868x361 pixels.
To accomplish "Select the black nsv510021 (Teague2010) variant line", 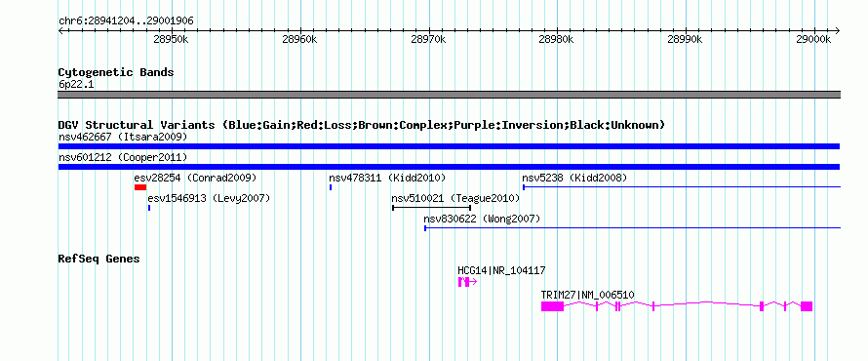I will pyautogui.click(x=431, y=208).
